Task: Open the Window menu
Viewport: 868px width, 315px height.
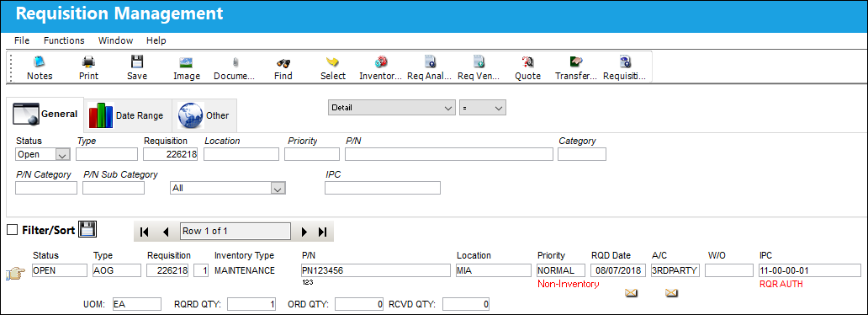Action: (x=116, y=40)
